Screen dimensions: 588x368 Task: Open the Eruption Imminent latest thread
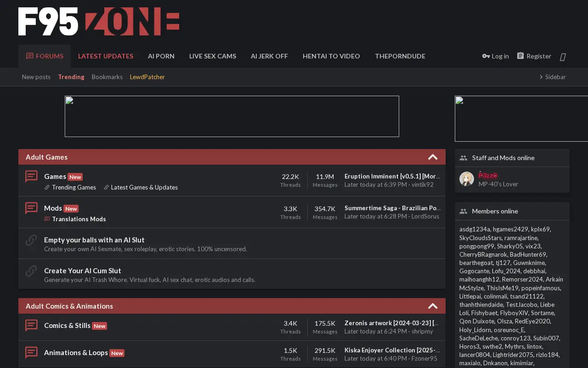click(392, 176)
